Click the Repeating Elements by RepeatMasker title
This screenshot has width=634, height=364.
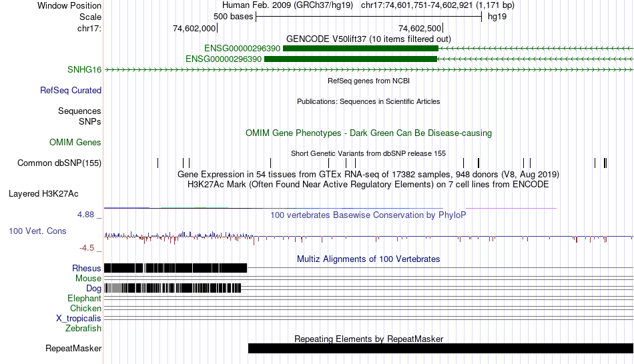pyautogui.click(x=368, y=339)
